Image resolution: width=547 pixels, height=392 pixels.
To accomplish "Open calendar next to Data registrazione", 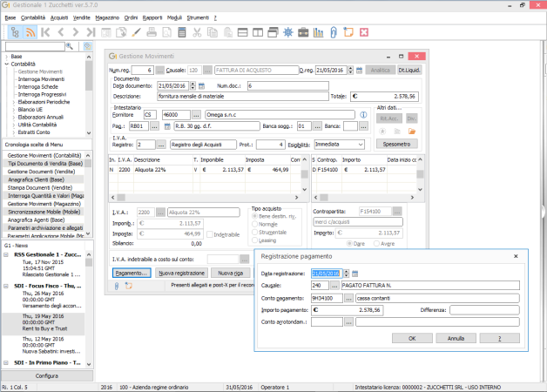I will tap(355, 274).
